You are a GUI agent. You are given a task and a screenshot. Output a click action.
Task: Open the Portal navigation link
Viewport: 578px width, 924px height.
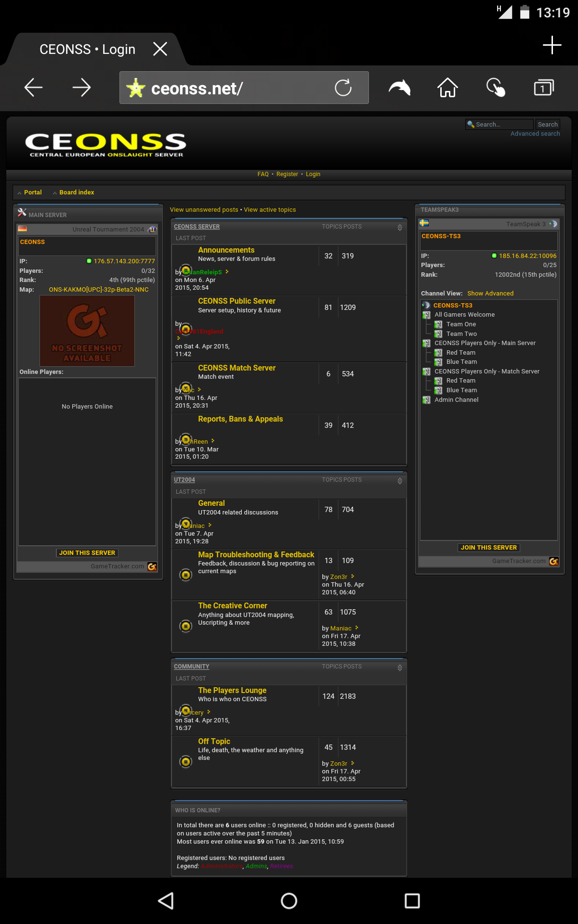pyautogui.click(x=33, y=192)
